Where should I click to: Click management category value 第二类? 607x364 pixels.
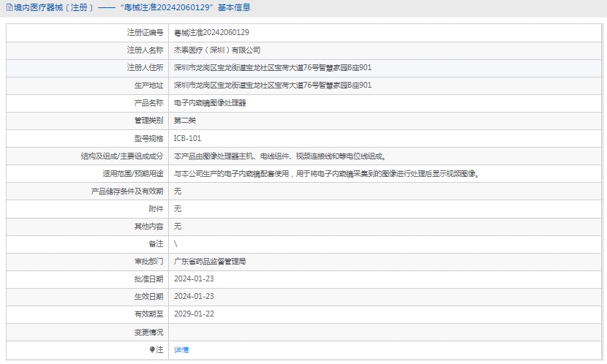185,121
